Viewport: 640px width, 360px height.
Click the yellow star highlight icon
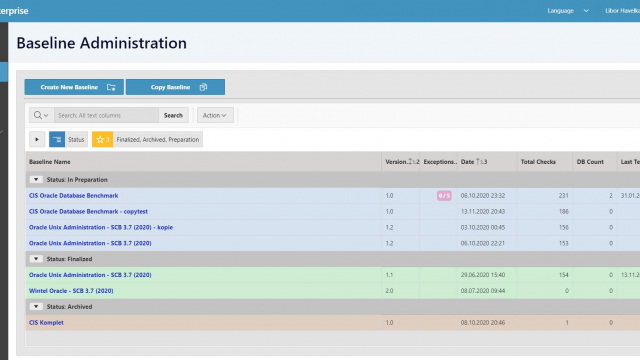102,140
